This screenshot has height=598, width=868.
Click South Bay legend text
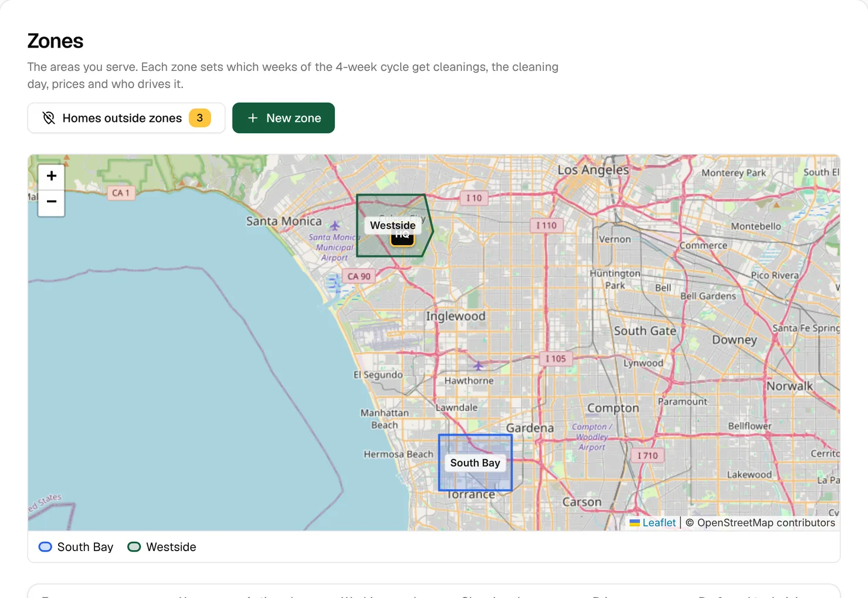(85, 547)
